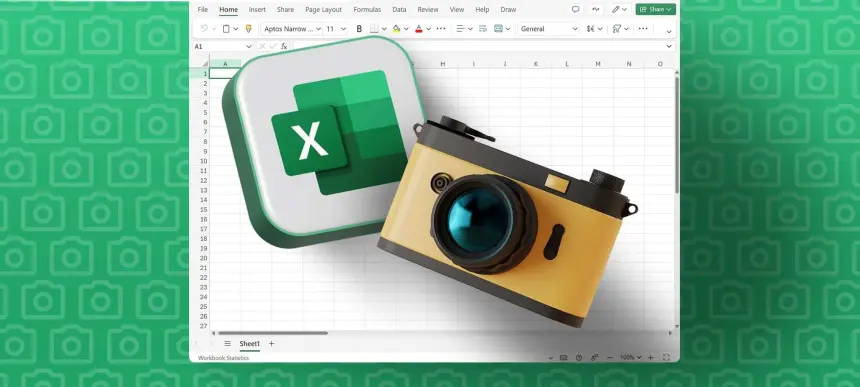Click the Catch up activity icon
Viewport: 860px width, 387px height.
click(x=596, y=9)
